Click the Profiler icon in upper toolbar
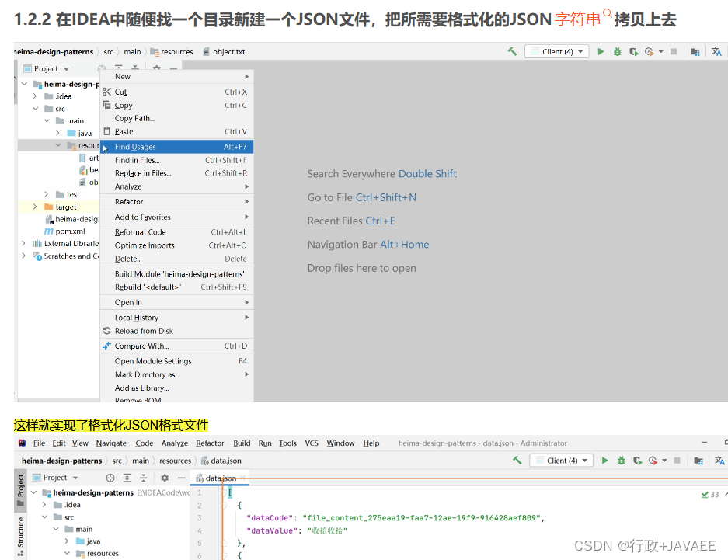Image resolution: width=728 pixels, height=560 pixels. click(x=650, y=51)
